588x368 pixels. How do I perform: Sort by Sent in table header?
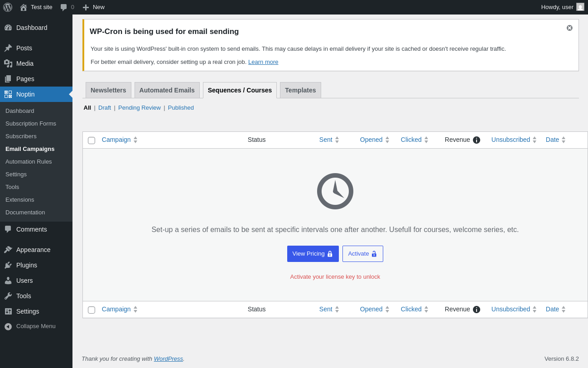[329, 140]
